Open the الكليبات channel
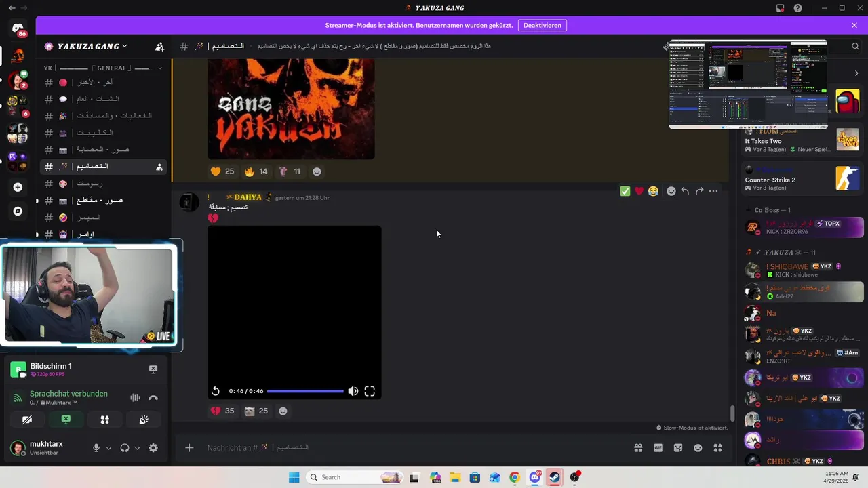The height and width of the screenshot is (488, 868). (102, 133)
